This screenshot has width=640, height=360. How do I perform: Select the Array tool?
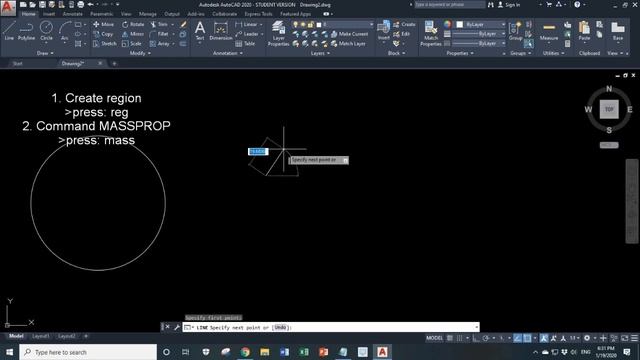(160, 44)
